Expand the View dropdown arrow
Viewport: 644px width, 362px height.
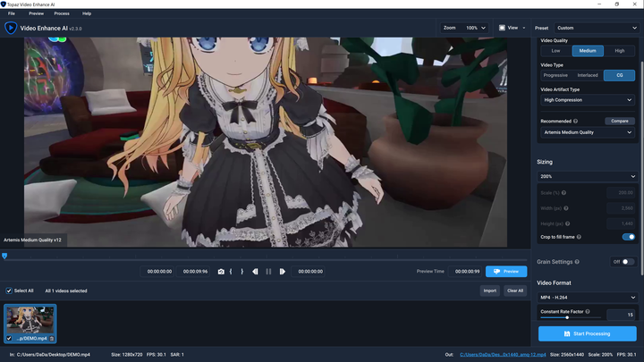click(523, 28)
